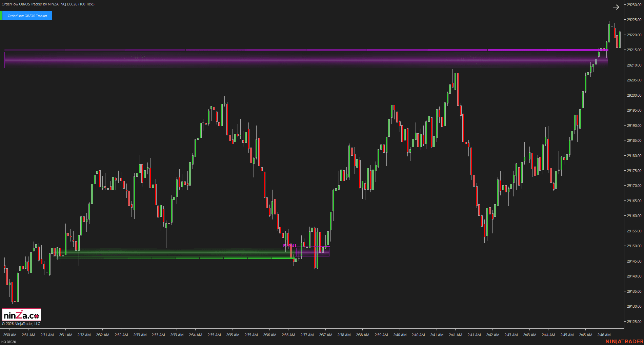Click the 29190.00 price axis label
Image resolution: width=644 pixels, height=345 pixels.
point(634,126)
